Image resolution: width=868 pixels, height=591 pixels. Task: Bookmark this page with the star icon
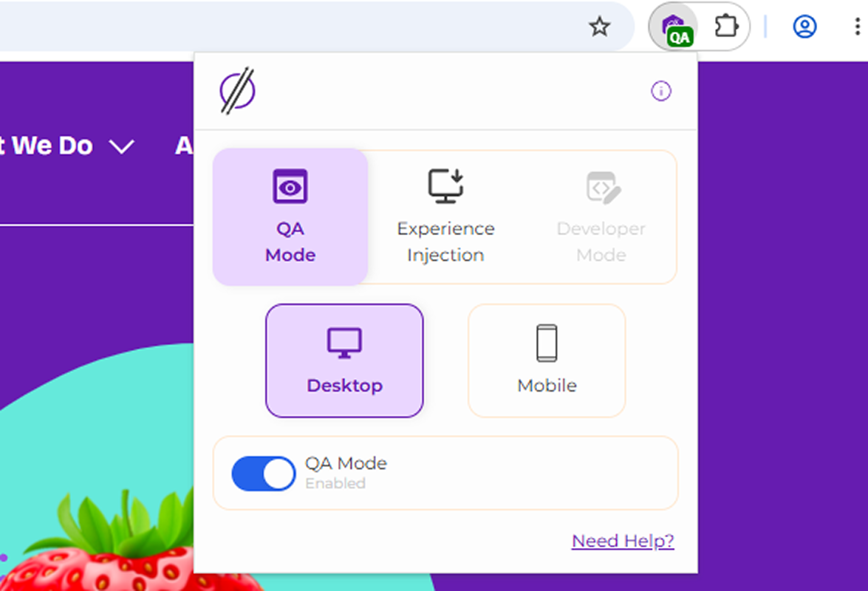[600, 26]
